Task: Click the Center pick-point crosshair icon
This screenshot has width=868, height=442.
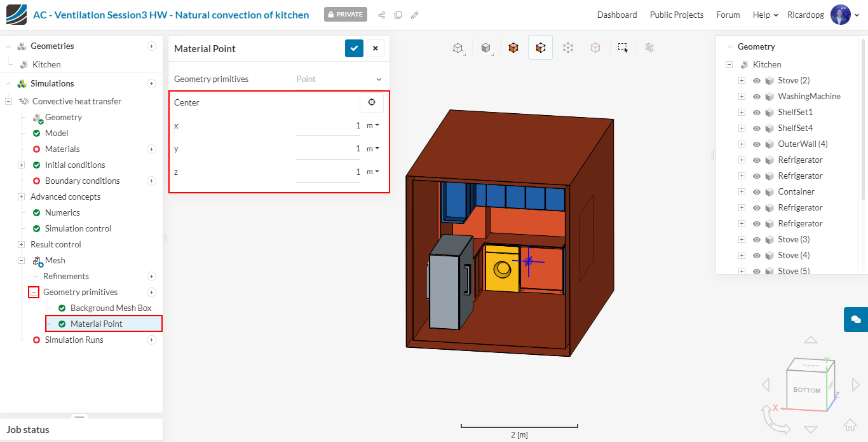Action: point(372,102)
